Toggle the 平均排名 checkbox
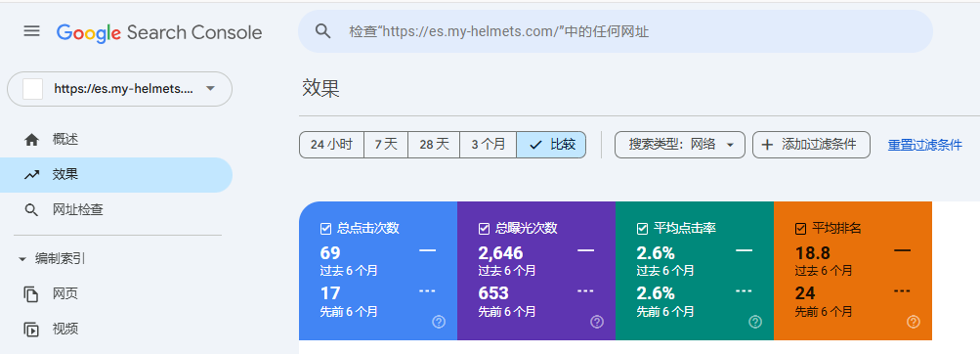The width and height of the screenshot is (980, 354). pos(800,229)
